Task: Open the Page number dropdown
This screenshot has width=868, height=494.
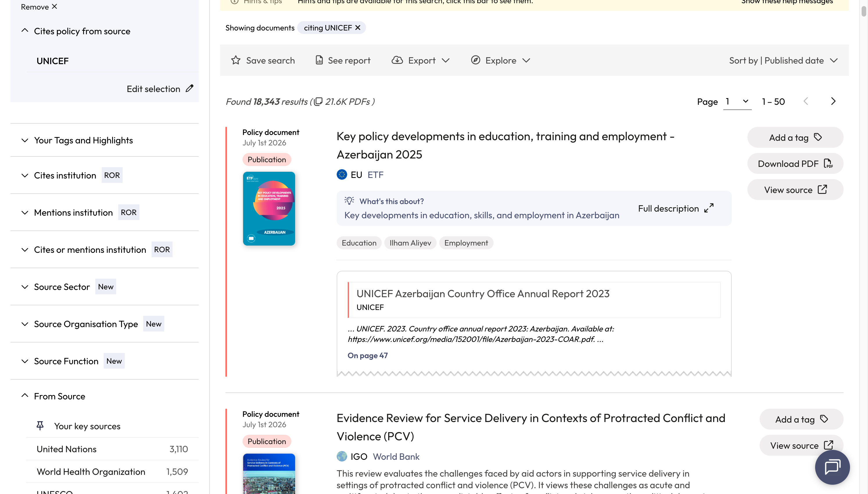Action: point(737,102)
